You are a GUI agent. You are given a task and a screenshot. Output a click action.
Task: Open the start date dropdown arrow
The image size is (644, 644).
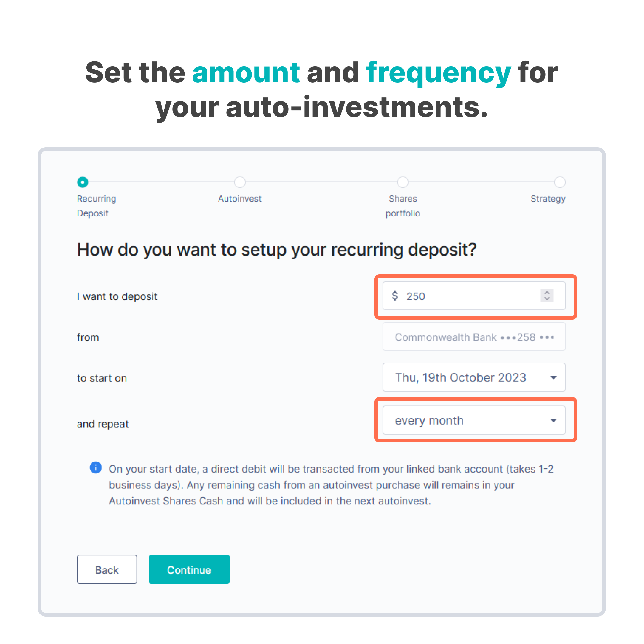(x=553, y=377)
